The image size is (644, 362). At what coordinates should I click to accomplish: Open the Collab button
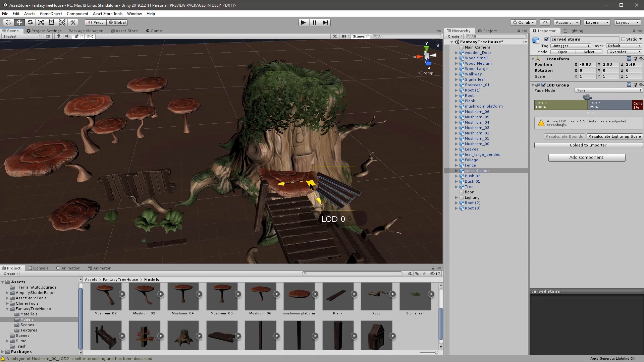[x=524, y=22]
